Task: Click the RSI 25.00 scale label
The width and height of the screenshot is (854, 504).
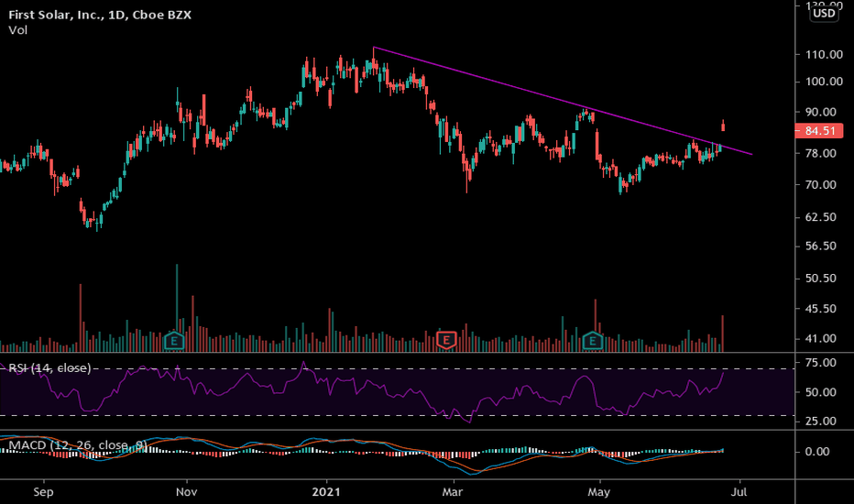Action: (821, 421)
